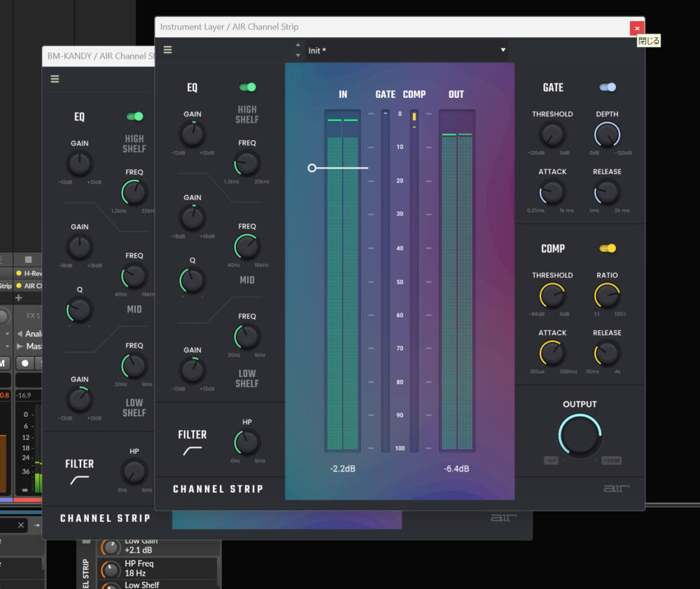The image size is (700, 589).
Task: Click Comp RELEASE knob
Action: pos(607,353)
